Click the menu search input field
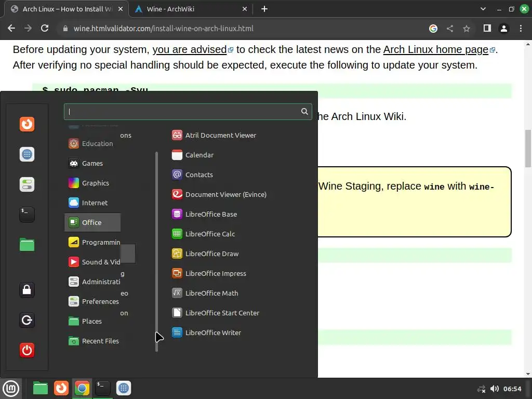532x399 pixels. point(188,112)
